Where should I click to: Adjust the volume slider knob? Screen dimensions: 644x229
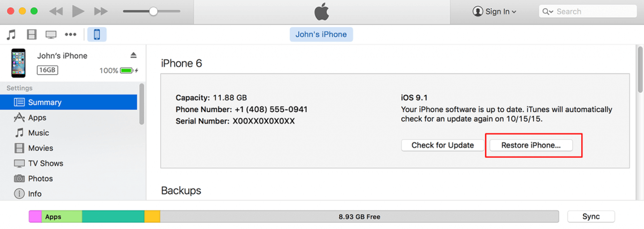(x=153, y=11)
